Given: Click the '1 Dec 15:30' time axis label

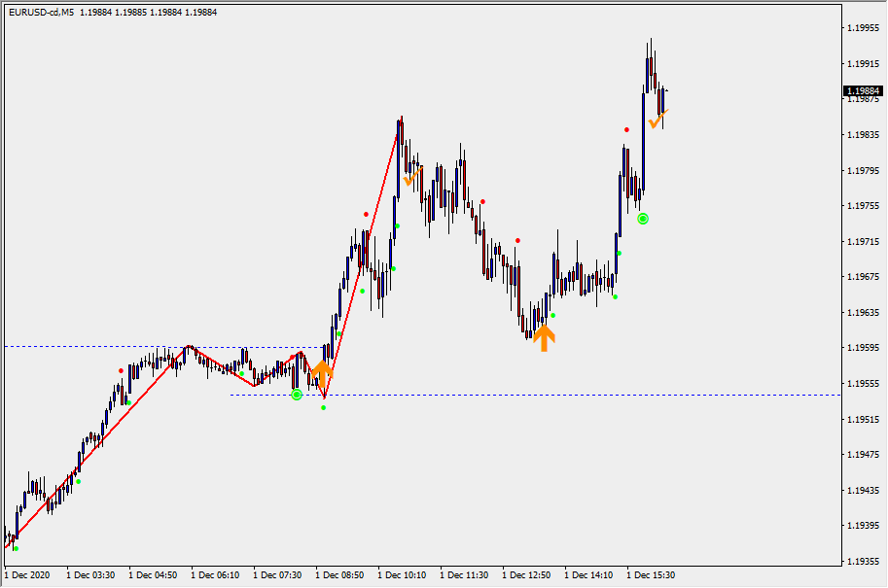Looking at the screenshot, I should tap(651, 575).
